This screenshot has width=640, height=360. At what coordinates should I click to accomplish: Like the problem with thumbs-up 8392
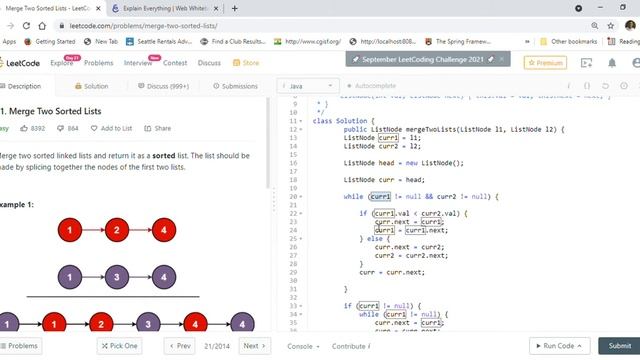point(33,128)
